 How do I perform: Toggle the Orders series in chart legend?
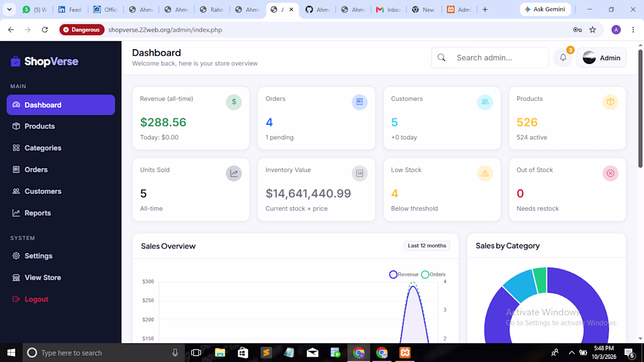(x=433, y=275)
